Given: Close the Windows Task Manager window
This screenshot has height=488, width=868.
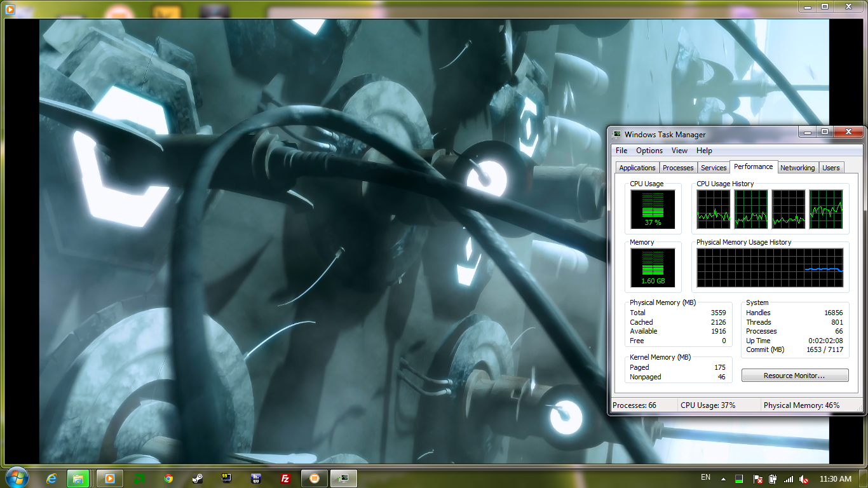Looking at the screenshot, I should (848, 132).
